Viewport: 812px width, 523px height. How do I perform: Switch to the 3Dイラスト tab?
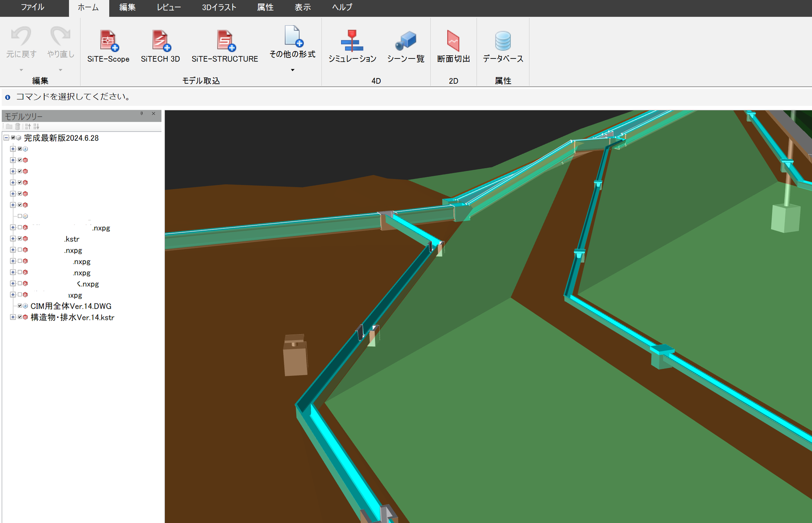tap(219, 7)
